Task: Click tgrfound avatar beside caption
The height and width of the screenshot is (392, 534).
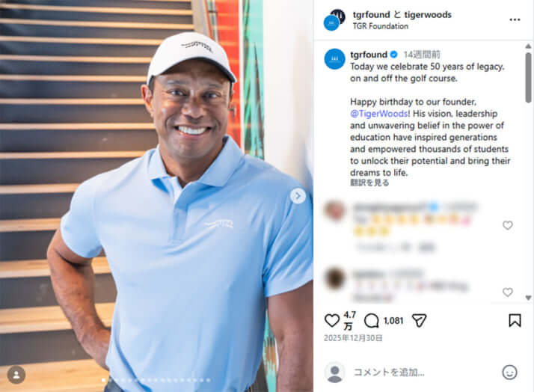Action: tap(334, 59)
